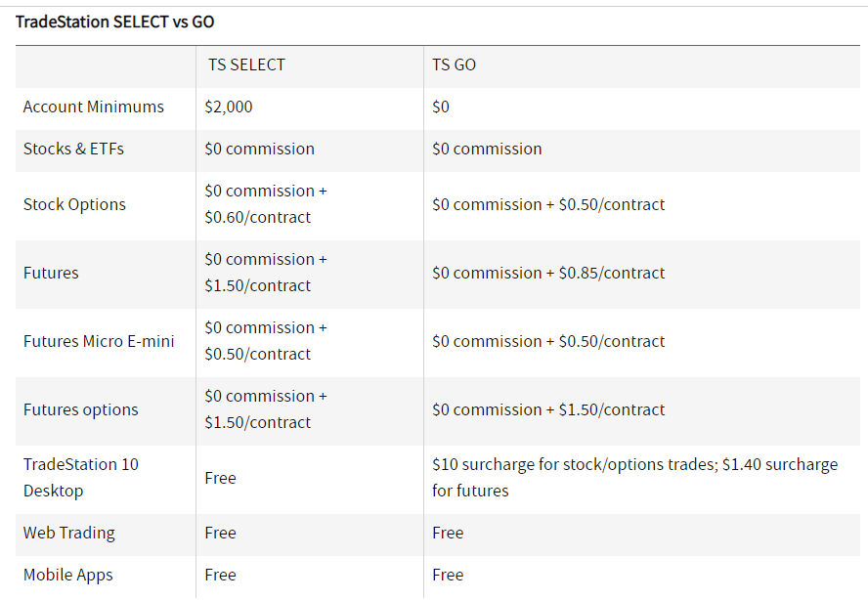Click TS GO $0.85/contract futures cell
Image resolution: width=868 pixels, height=600 pixels.
point(548,273)
